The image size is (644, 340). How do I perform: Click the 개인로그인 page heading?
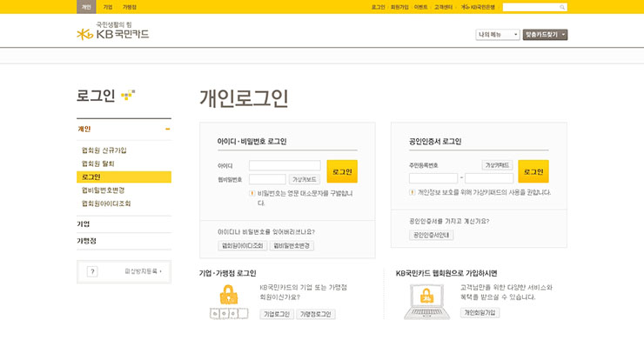point(244,98)
